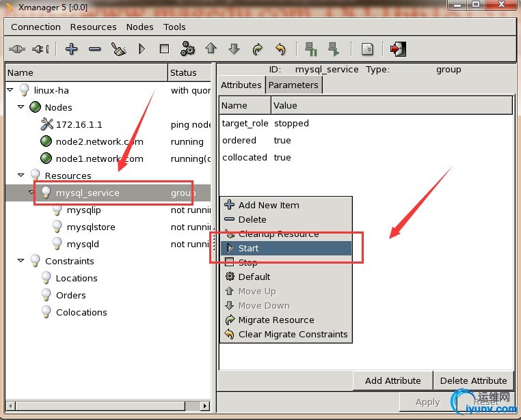
Task: Click the green migrate resource toolbar icon
Action: (258, 49)
